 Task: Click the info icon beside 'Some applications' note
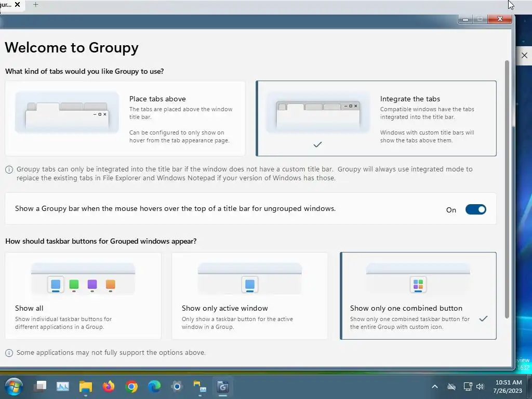9,353
